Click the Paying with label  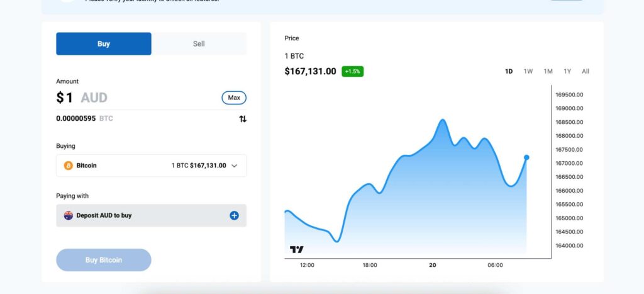pyautogui.click(x=72, y=196)
